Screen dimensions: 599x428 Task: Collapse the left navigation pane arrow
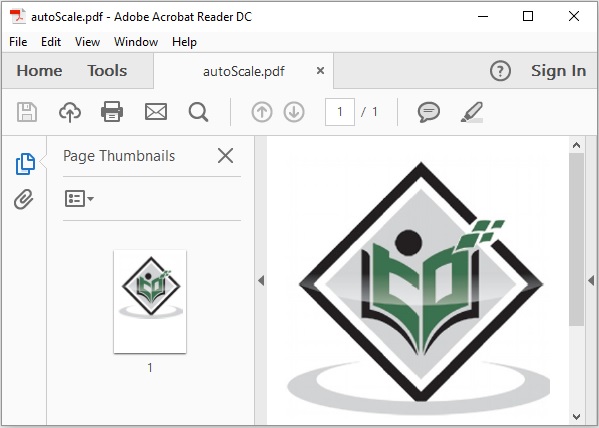(261, 280)
